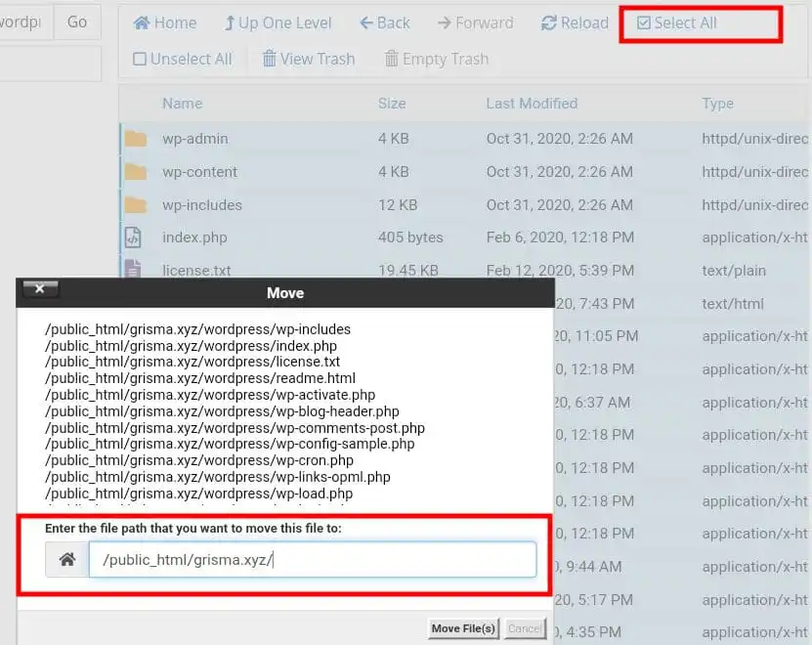Screen dimensions: 812x645
Task: Reload the file listing
Action: coord(575,22)
